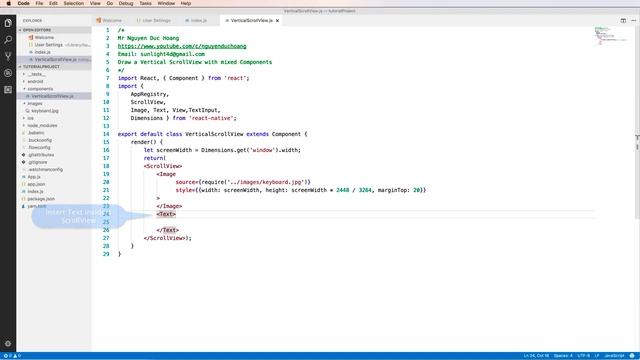Expand the node_modules folder
Image resolution: width=640 pixels, height=360 pixels.
(x=42, y=126)
